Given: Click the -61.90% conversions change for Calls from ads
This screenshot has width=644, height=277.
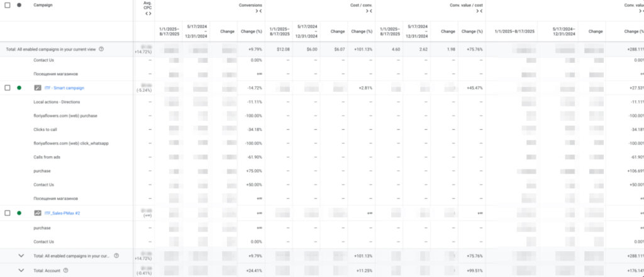Looking at the screenshot, I should [255, 157].
